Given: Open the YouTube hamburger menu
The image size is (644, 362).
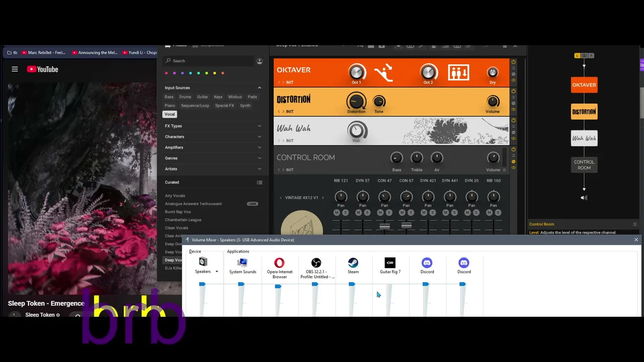Looking at the screenshot, I should click(15, 69).
